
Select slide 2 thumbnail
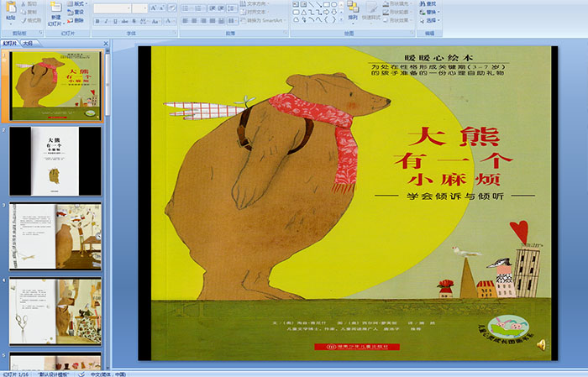click(x=55, y=161)
